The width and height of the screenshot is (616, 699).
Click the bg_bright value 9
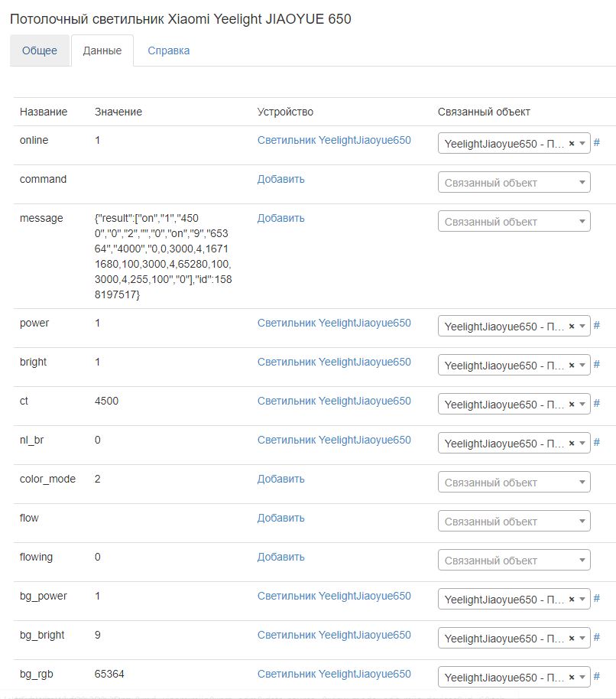(98, 635)
